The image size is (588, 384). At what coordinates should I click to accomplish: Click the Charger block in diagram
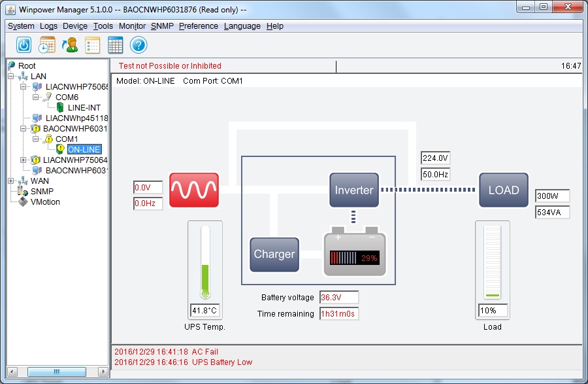(274, 254)
